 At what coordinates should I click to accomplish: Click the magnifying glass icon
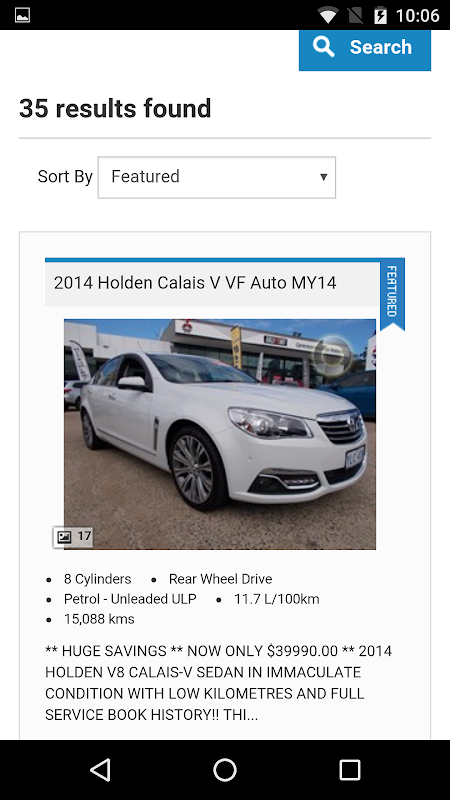[324, 47]
